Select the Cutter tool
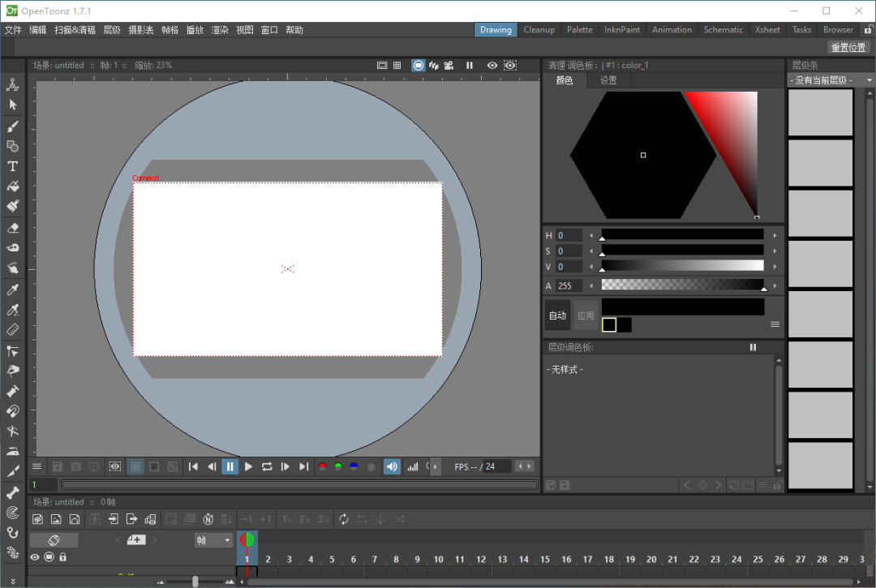 tap(12, 472)
